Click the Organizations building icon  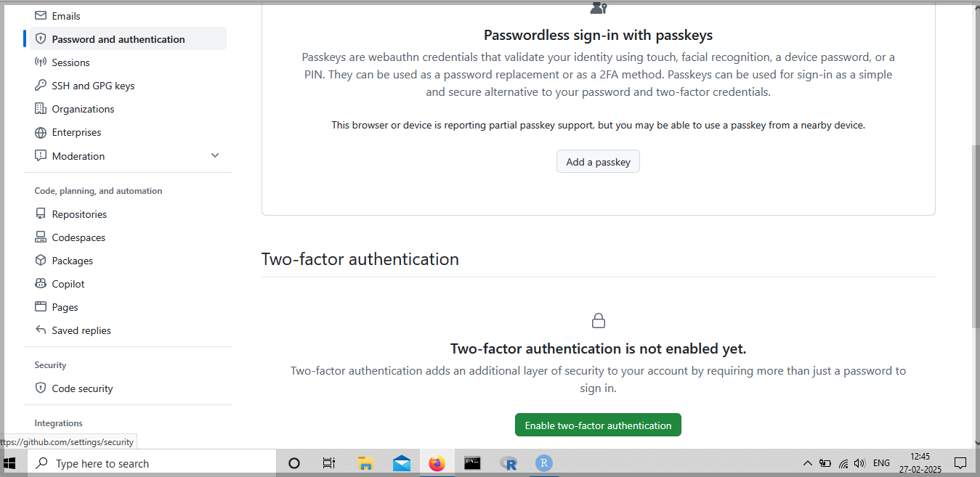point(41,109)
